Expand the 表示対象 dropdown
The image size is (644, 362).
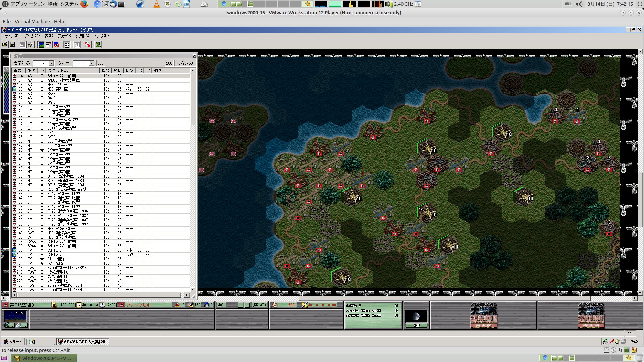point(51,63)
